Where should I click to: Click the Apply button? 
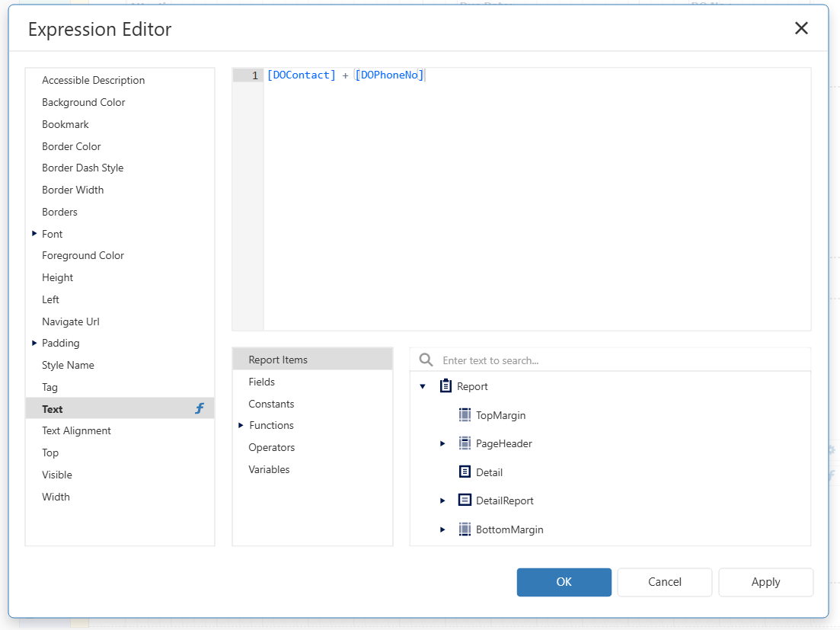click(x=765, y=582)
